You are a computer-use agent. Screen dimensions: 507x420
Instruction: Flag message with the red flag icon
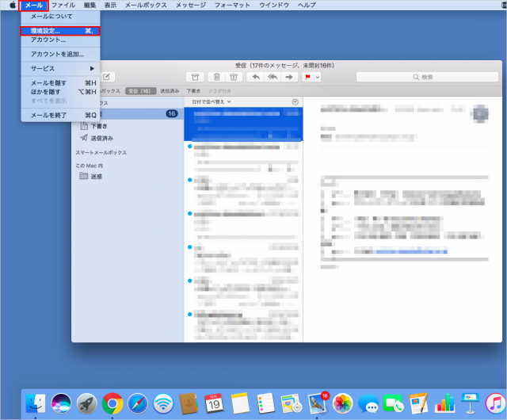tap(307, 77)
